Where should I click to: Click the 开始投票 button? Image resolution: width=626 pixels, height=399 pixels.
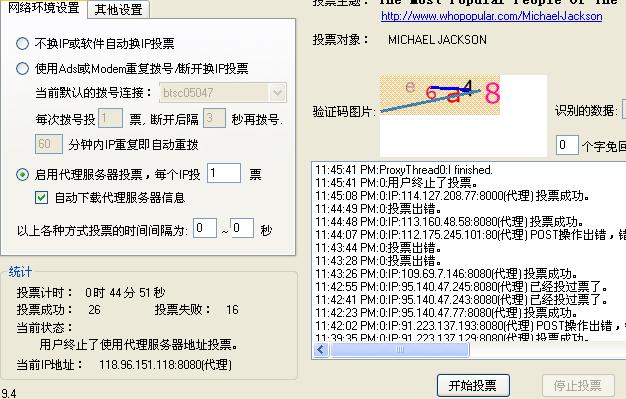click(473, 385)
